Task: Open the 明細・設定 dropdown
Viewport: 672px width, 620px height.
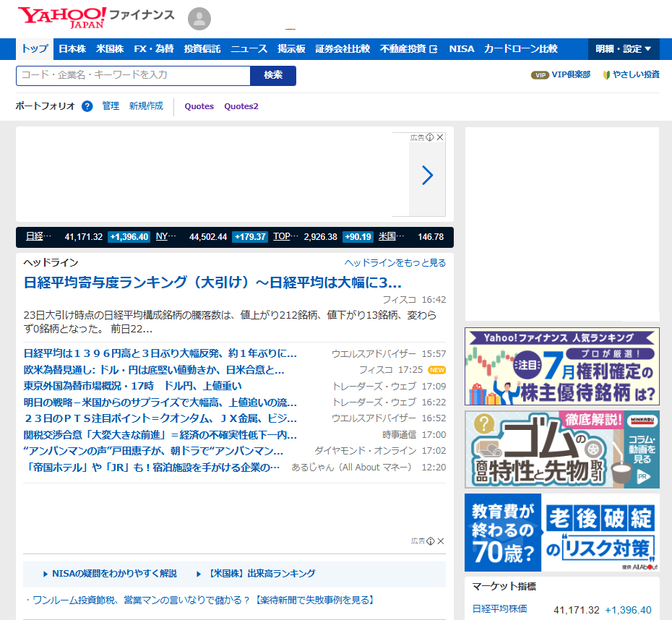Action: pyautogui.click(x=624, y=49)
